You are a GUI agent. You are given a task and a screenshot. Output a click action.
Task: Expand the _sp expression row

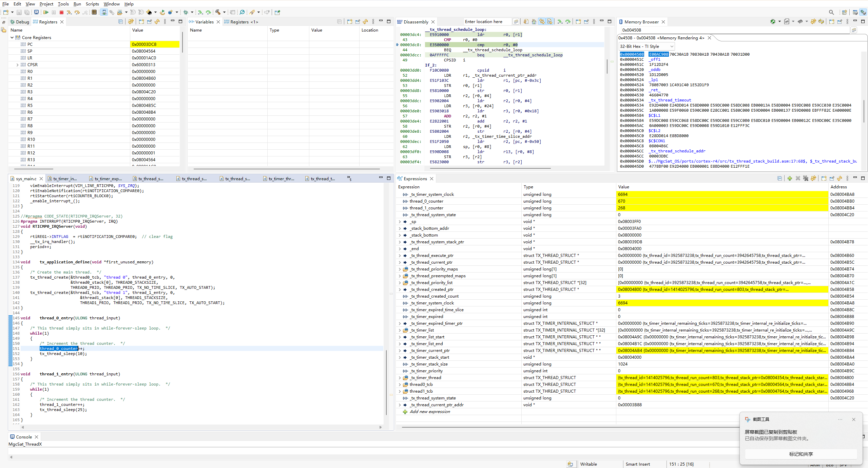click(400, 222)
